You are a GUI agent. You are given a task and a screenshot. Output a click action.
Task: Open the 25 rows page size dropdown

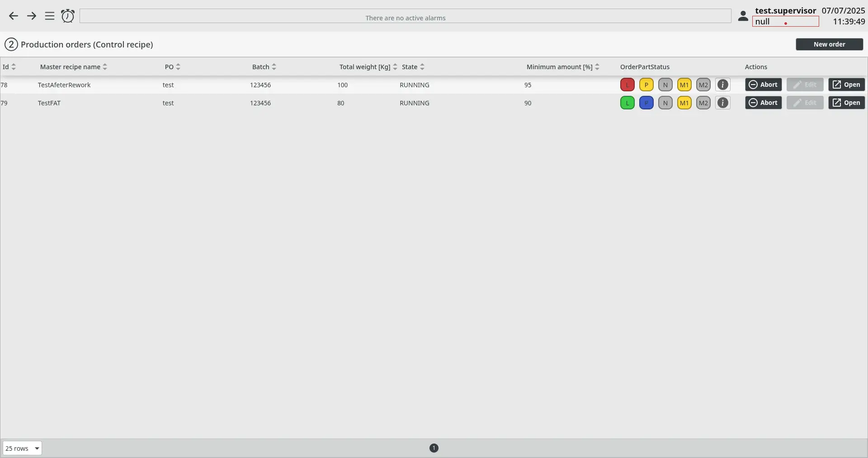tap(22, 449)
